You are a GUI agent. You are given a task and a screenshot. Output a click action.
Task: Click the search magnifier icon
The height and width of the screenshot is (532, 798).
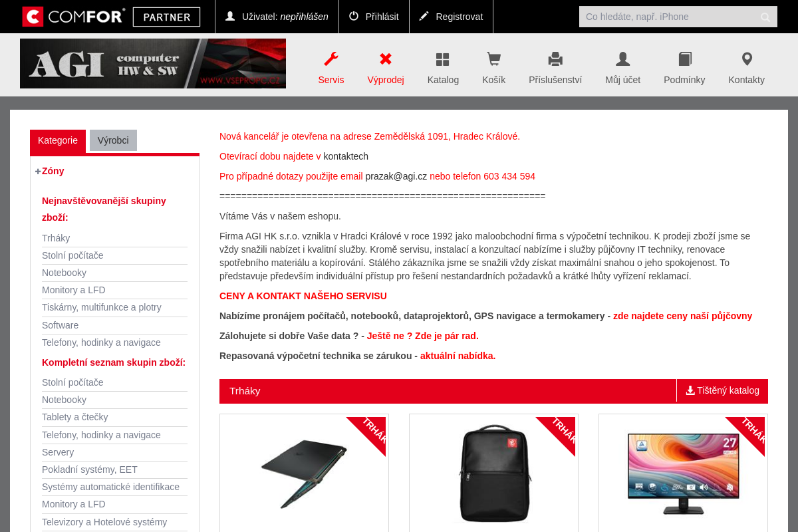[x=765, y=17]
